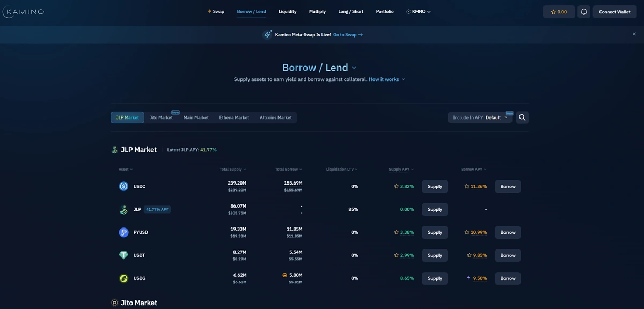The width and height of the screenshot is (644, 309).
Task: Click the Latest JLP APY 41.77% text
Action: click(x=192, y=150)
